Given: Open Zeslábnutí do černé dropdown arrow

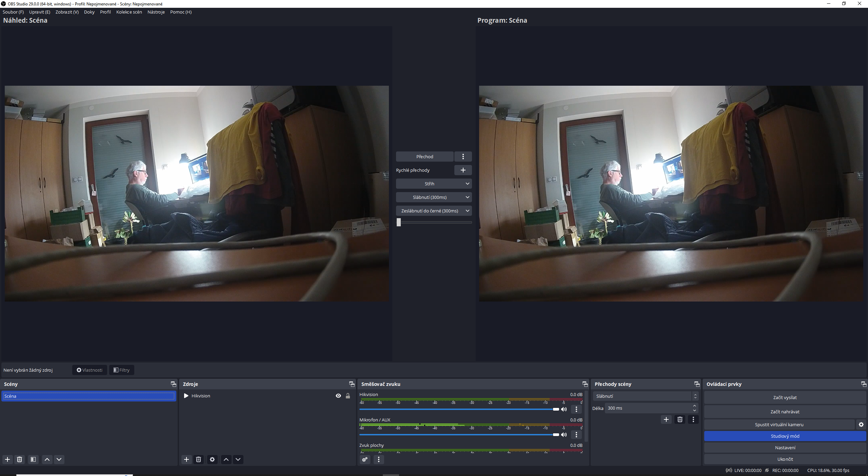Looking at the screenshot, I should tap(467, 211).
